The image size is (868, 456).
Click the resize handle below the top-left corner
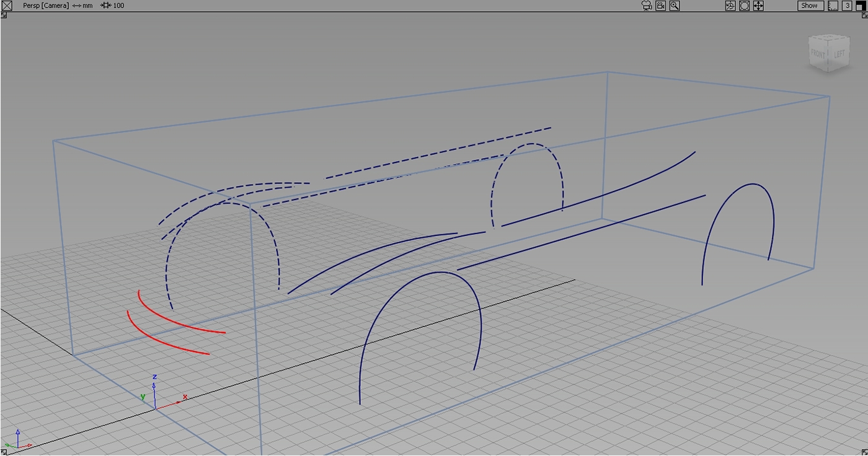4,15
